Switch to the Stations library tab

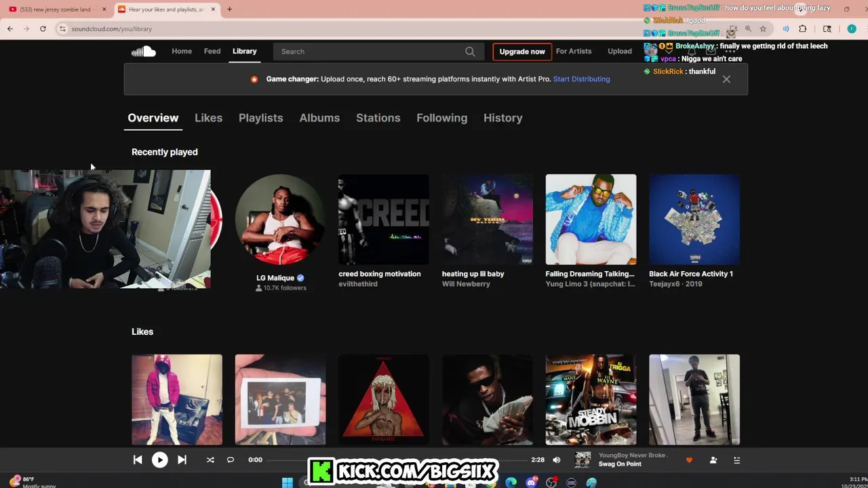pos(378,118)
